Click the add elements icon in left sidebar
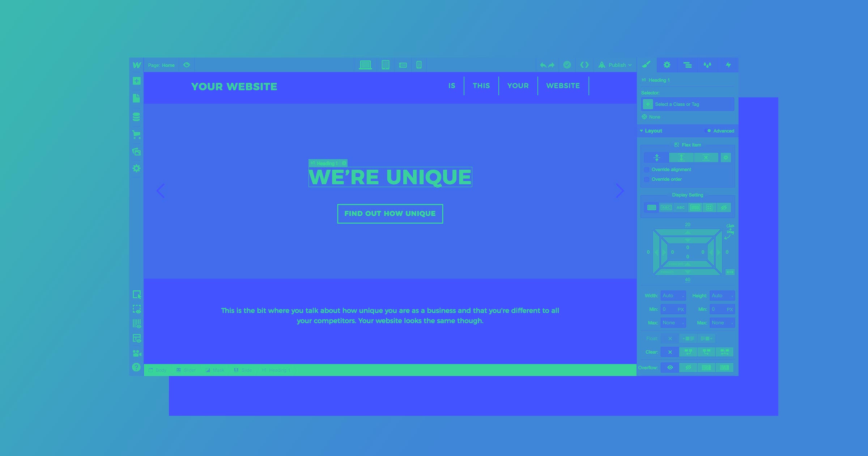 tap(136, 81)
